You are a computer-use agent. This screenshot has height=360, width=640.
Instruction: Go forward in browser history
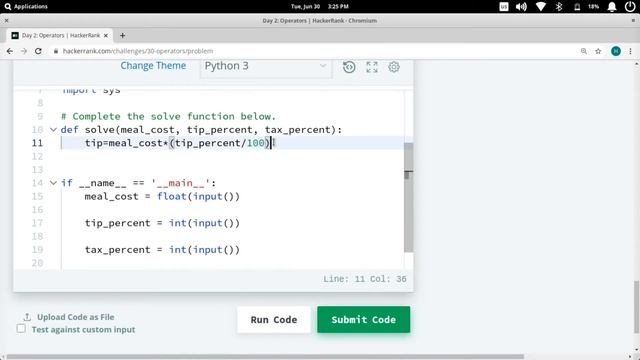pyautogui.click(x=24, y=51)
